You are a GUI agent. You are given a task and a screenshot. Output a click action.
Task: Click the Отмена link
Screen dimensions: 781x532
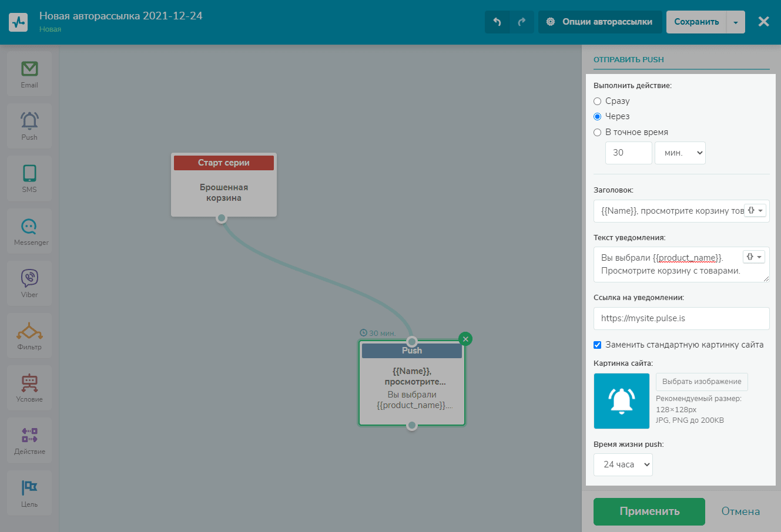[740, 511]
